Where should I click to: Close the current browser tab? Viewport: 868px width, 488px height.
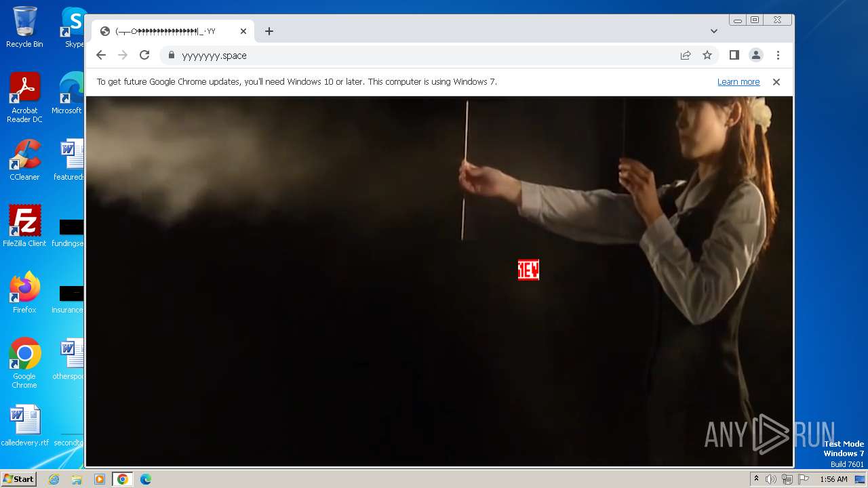(243, 31)
